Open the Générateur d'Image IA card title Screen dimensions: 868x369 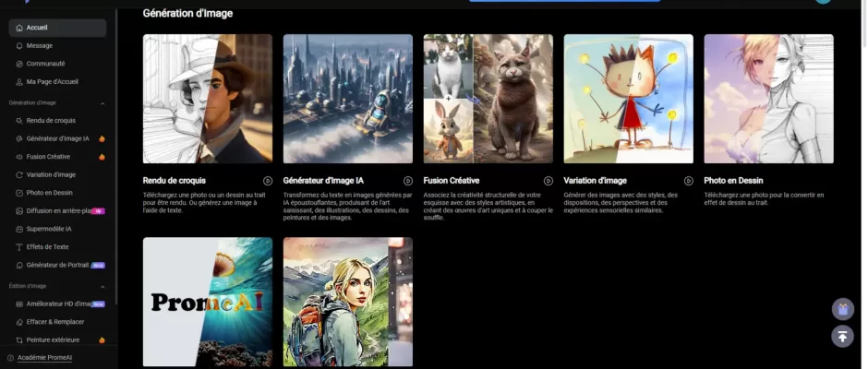coord(323,181)
